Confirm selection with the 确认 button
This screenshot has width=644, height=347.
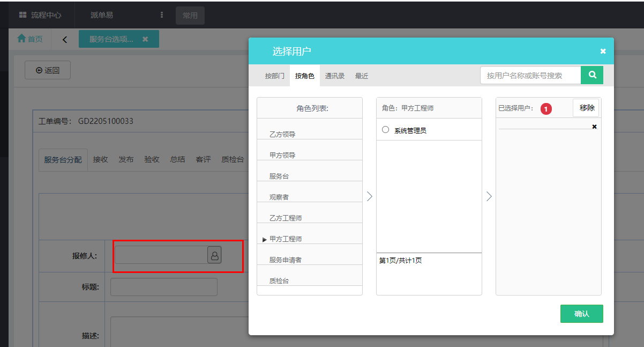click(x=582, y=314)
